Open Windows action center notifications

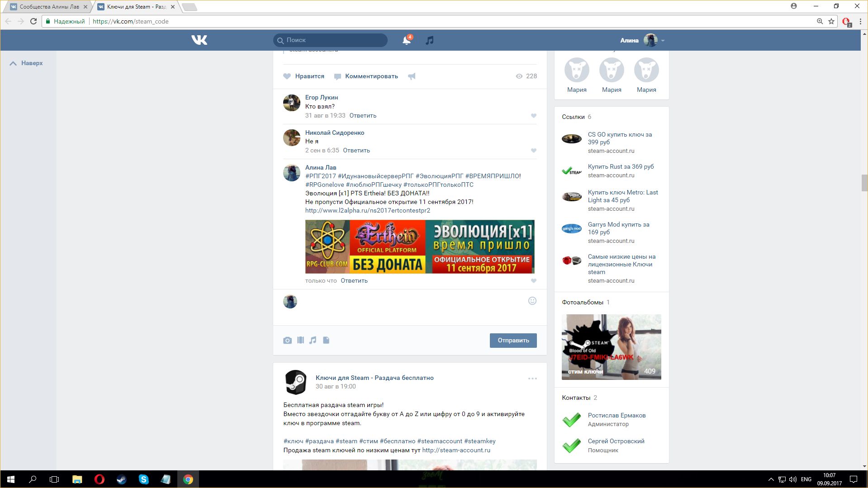(x=854, y=479)
